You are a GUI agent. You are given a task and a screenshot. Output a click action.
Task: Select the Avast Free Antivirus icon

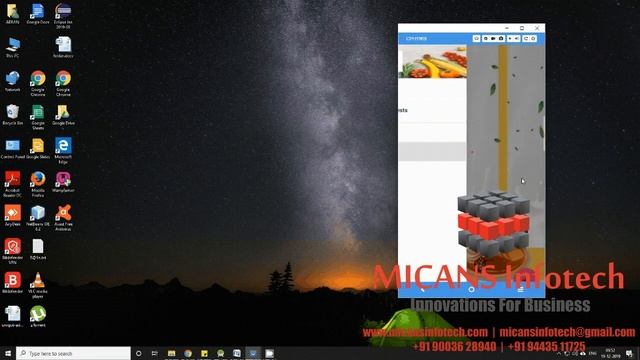tap(63, 218)
